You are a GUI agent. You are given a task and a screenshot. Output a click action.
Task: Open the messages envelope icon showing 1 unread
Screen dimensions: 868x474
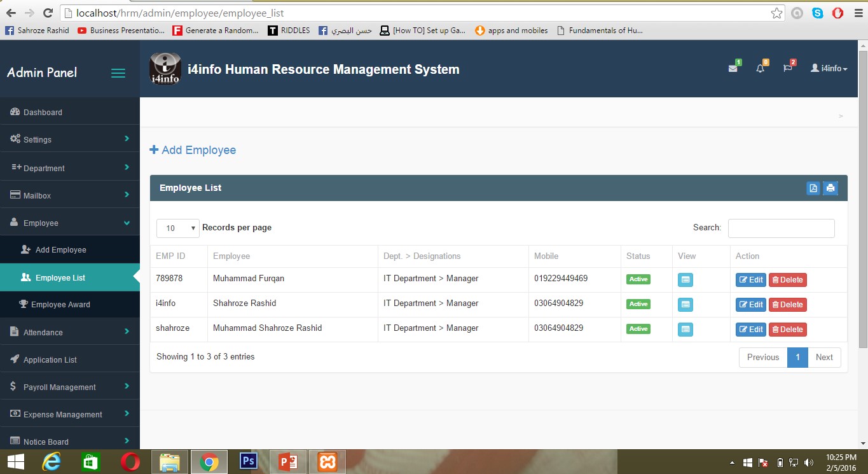pos(734,68)
